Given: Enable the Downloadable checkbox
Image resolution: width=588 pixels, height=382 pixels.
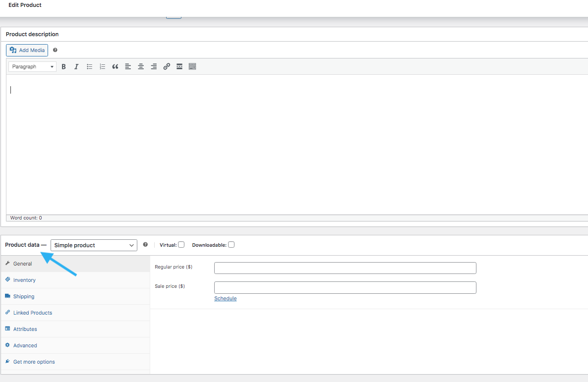Looking at the screenshot, I should coord(232,245).
